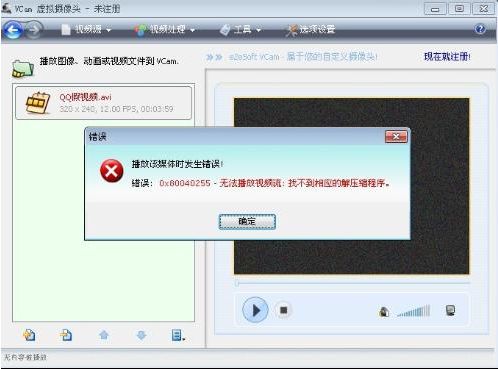The width and height of the screenshot is (498, 369).
Task: Move the item up with the up arrow
Action: 104,335
